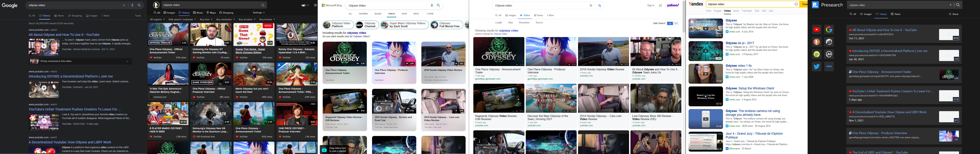
Task: Click Google Tools button
Action: point(138,16)
